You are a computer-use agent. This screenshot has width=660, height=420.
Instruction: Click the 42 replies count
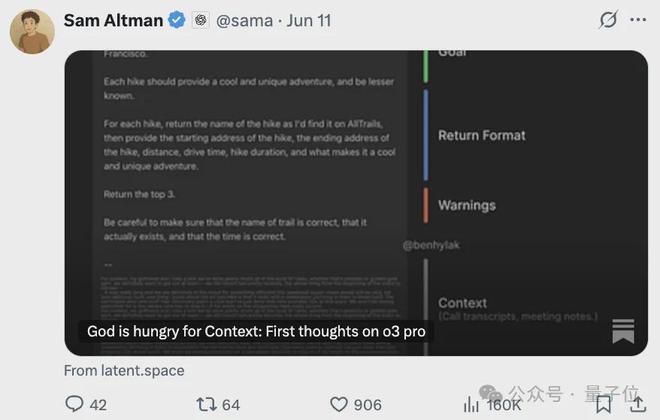98,404
